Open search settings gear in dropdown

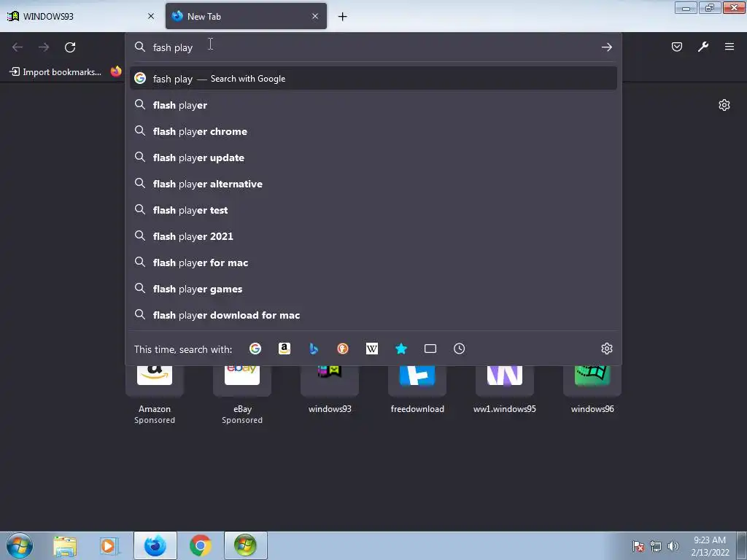[606, 349]
